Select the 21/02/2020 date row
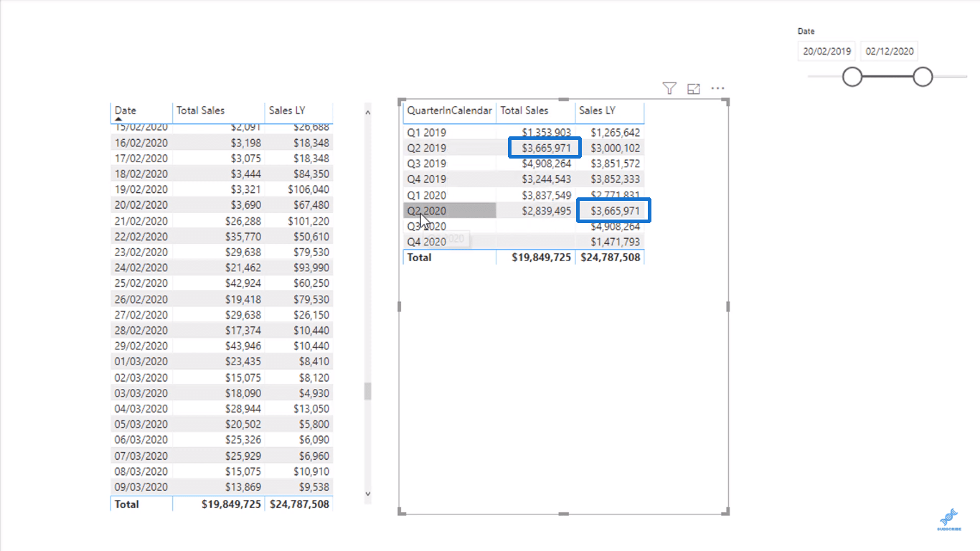 [x=222, y=221]
